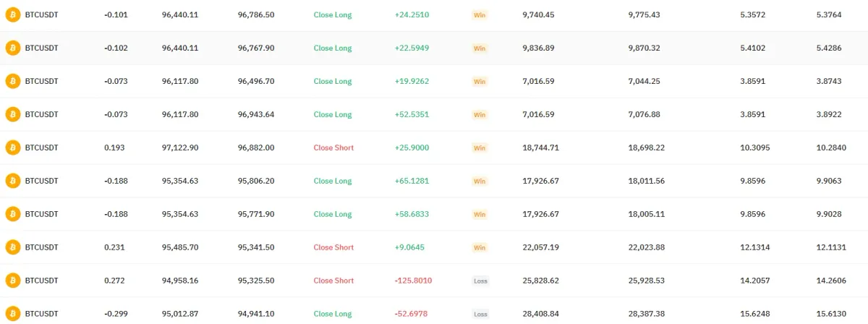This screenshot has height=324, width=868.
Task: Click the Win badge next to +52.5351
Action: tap(480, 114)
